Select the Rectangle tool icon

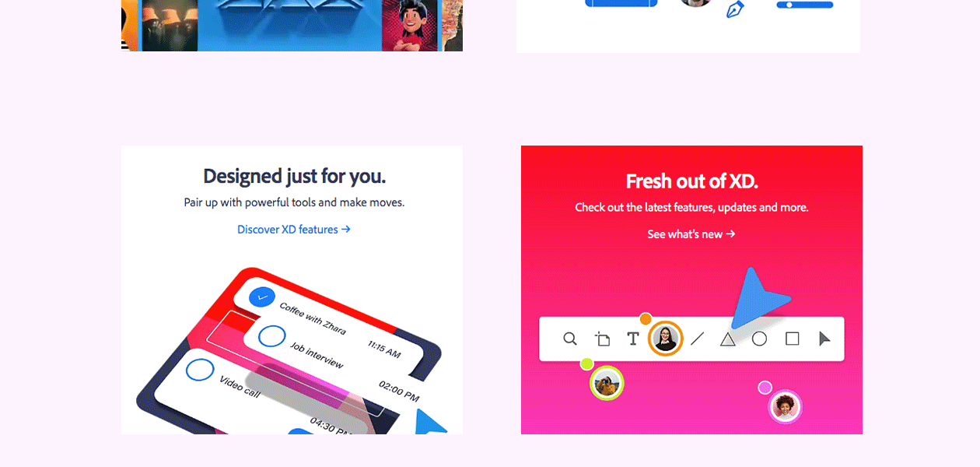click(x=792, y=339)
